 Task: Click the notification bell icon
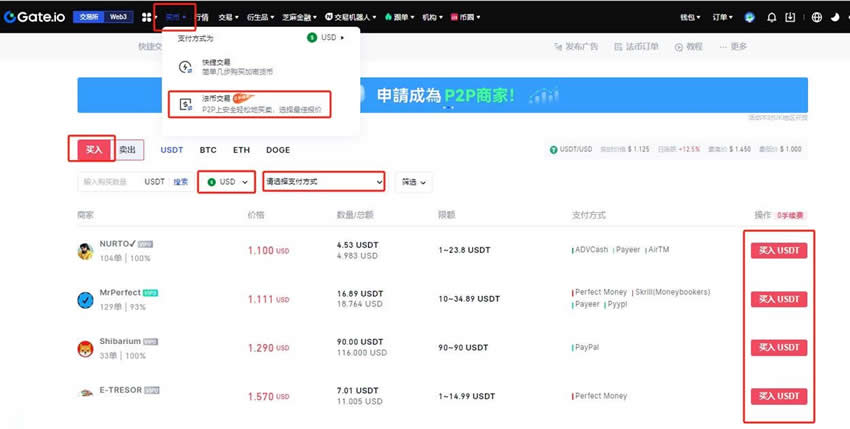point(771,17)
